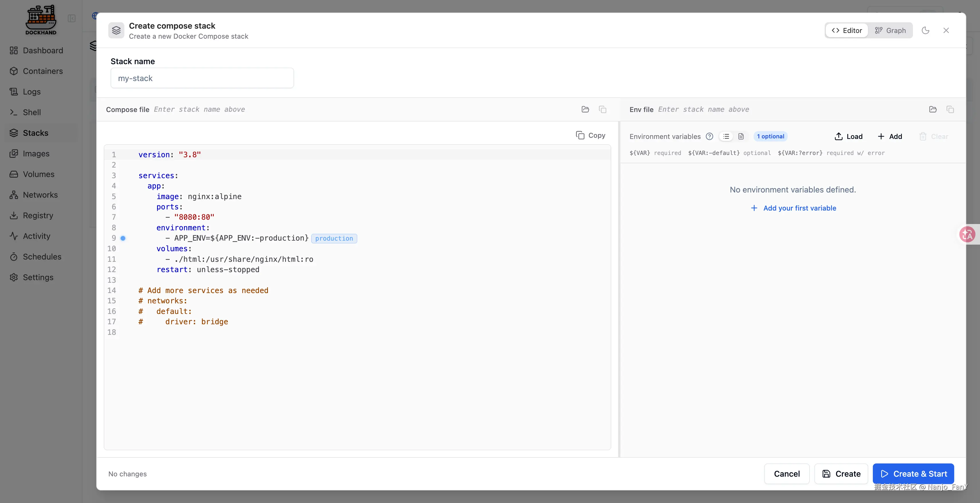980x503 pixels.
Task: Switch env variables to raw text view
Action: [x=741, y=136]
